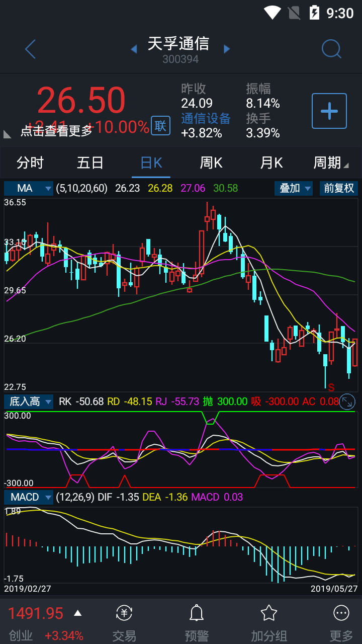Tap the stock name 天孚通信
Screen dimensions: 362x644
click(178, 43)
